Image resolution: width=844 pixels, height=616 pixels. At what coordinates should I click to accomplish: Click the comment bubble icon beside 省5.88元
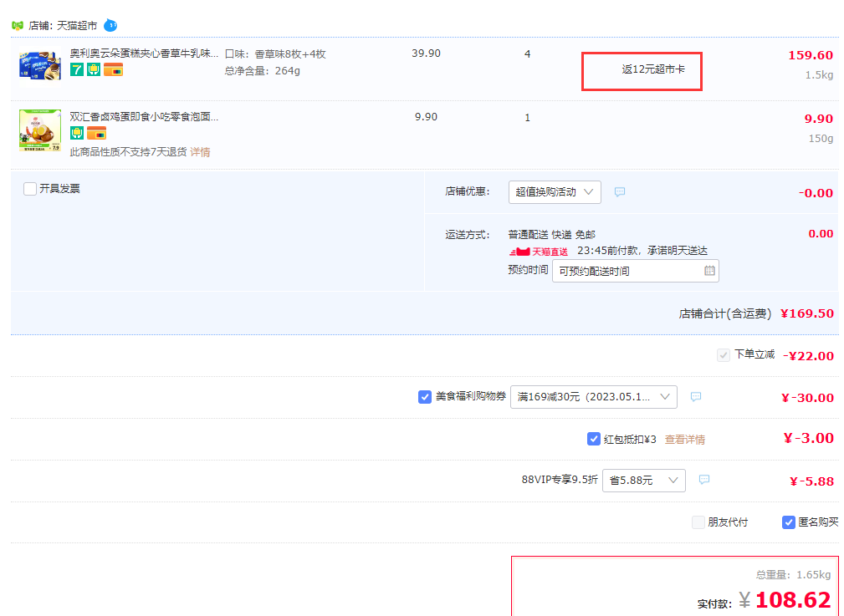704,480
